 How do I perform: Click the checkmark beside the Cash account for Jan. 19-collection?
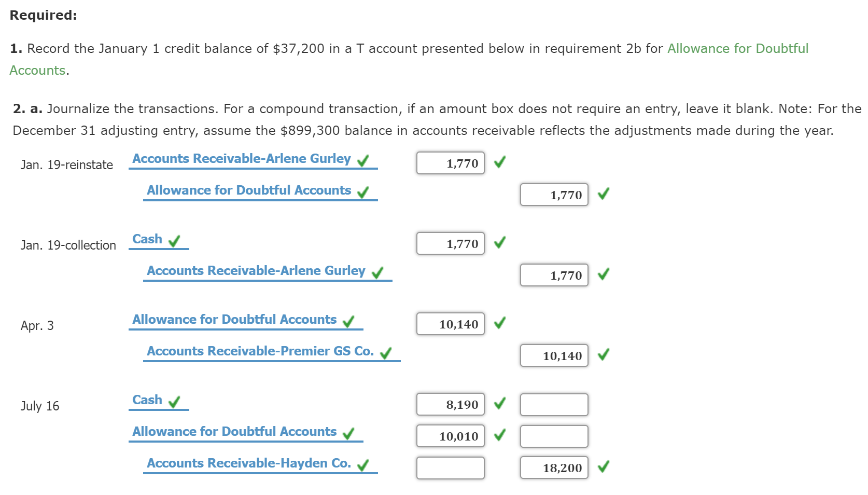175,241
